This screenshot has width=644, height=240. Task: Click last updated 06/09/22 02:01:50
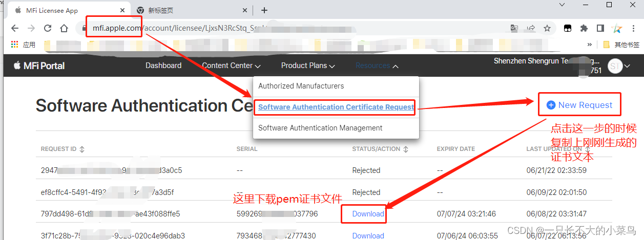tap(556, 192)
